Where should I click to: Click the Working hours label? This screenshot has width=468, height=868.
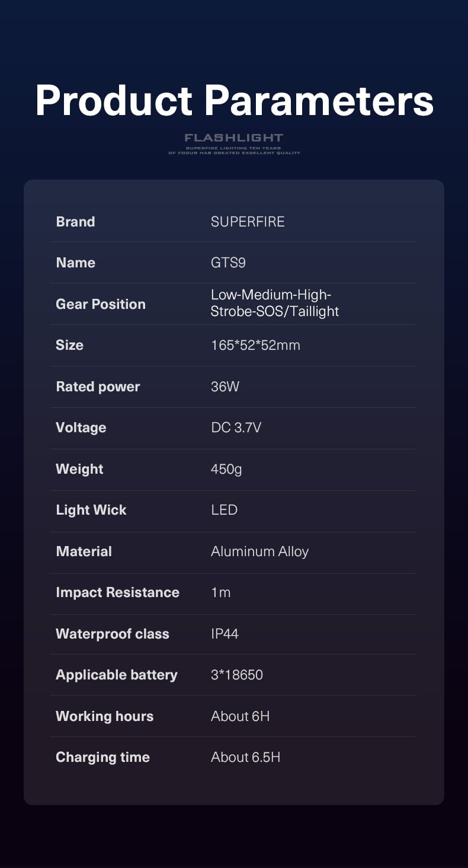(x=104, y=716)
